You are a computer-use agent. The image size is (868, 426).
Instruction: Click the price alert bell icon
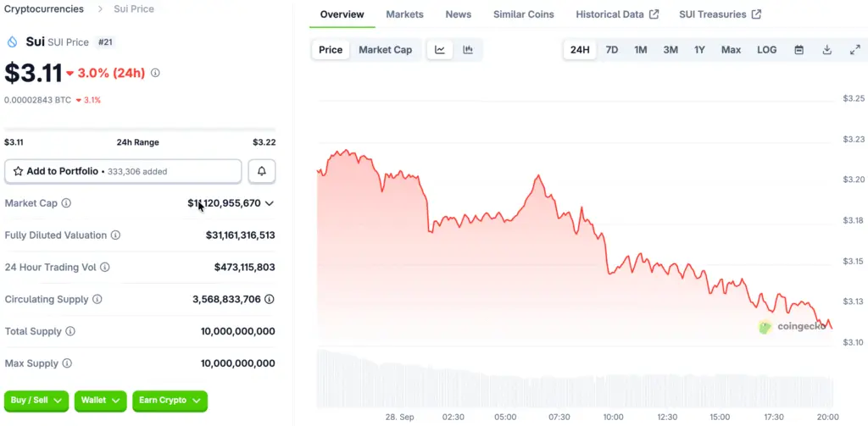click(x=261, y=171)
